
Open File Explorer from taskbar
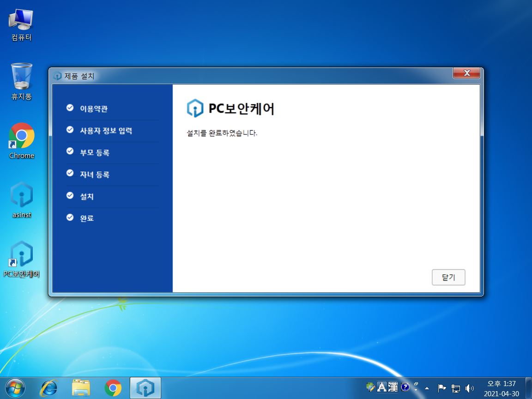[x=81, y=388]
